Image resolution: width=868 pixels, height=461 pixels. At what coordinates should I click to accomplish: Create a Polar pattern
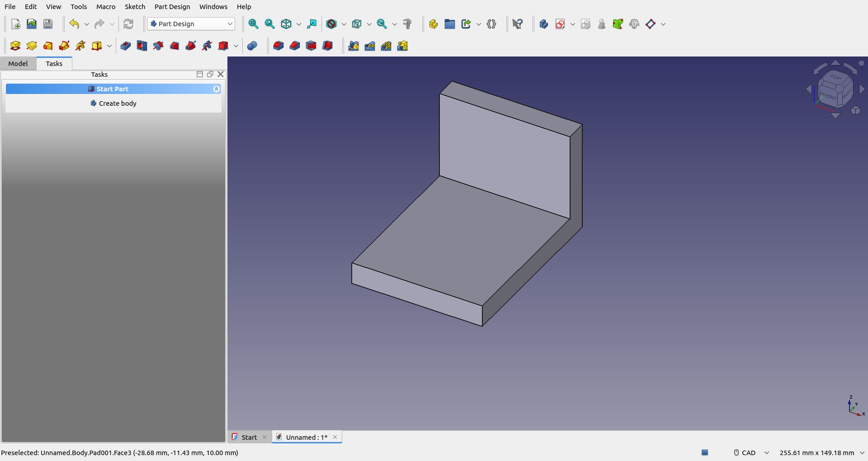pos(386,46)
